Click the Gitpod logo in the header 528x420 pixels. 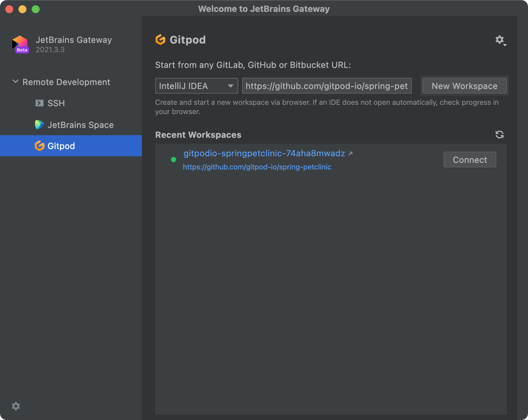[160, 40]
